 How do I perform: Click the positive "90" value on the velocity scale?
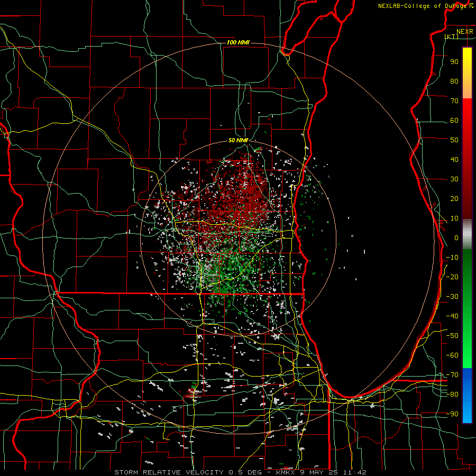click(x=454, y=62)
